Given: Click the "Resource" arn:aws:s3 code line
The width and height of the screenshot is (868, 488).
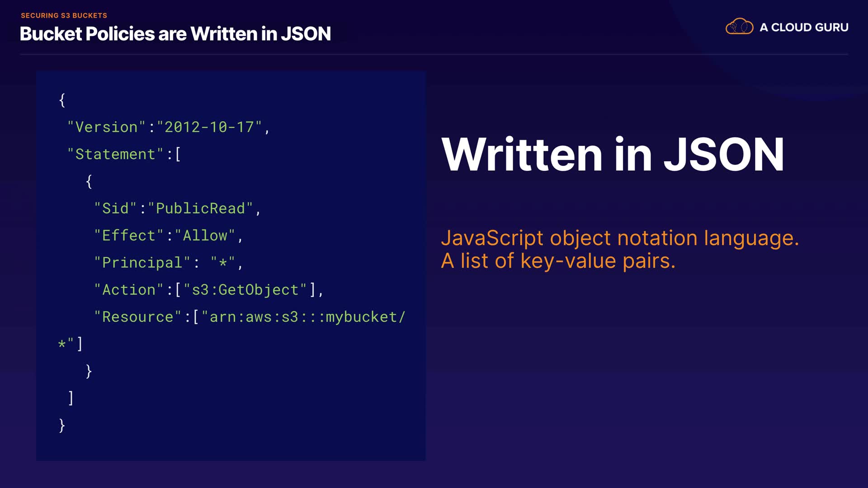Looking at the screenshot, I should pyautogui.click(x=249, y=317).
